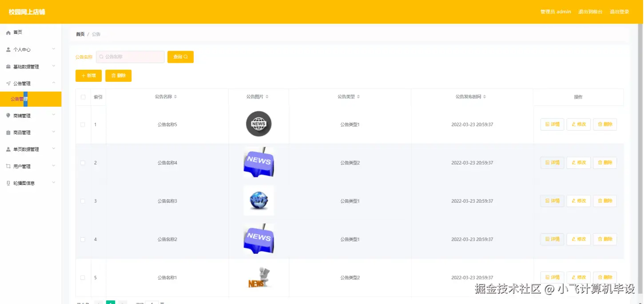This screenshot has width=644, height=304.
Task: Click index number 1 in first row
Action: [95, 125]
